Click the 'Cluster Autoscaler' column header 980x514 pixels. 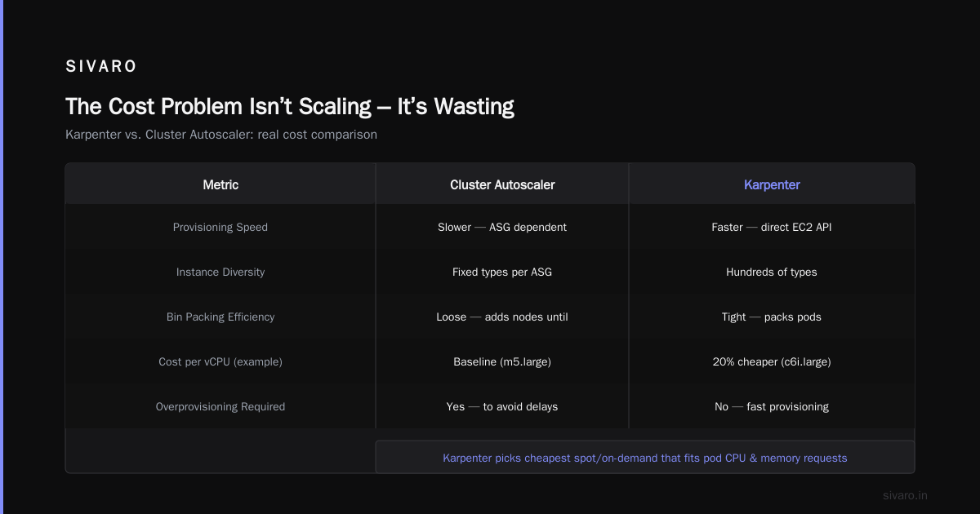pyautogui.click(x=502, y=184)
